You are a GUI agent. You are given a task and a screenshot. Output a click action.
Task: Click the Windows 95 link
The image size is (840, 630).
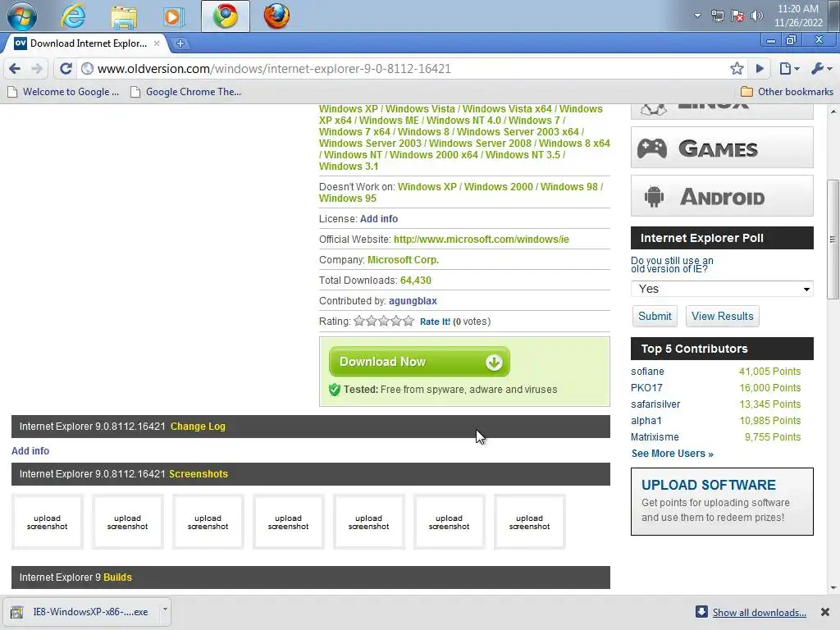coord(348,199)
